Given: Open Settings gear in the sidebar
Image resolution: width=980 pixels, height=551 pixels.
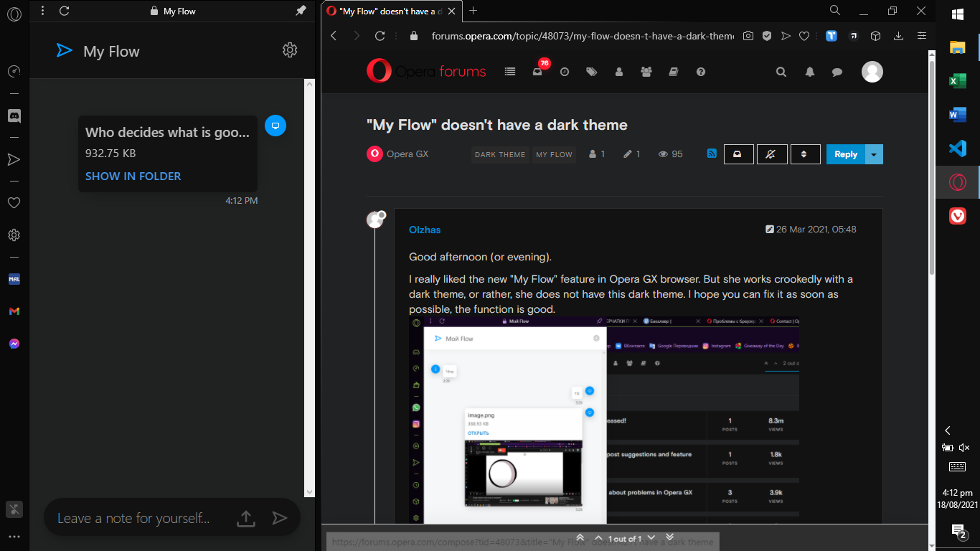Looking at the screenshot, I should coord(14,235).
